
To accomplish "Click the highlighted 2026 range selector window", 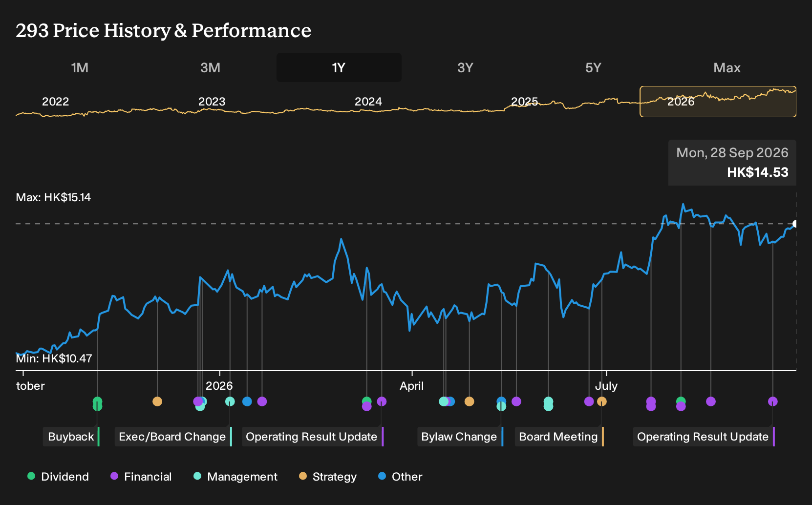I will pos(718,102).
